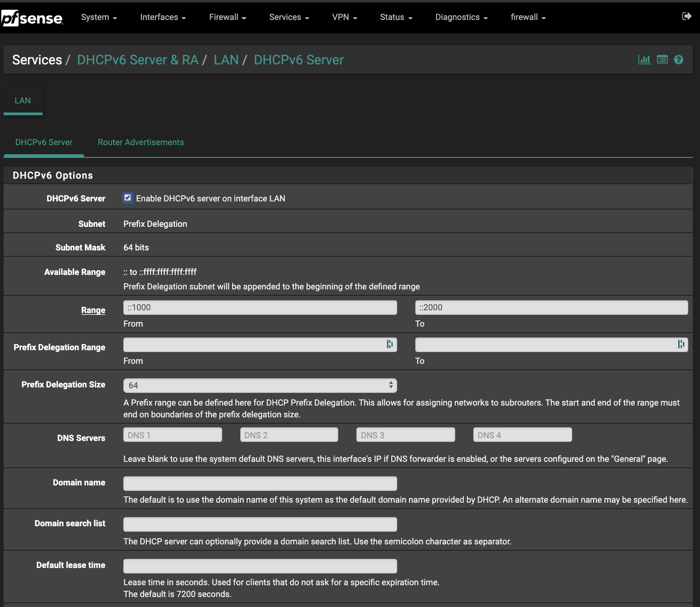Click the Range To field containing ::2000
This screenshot has height=607, width=700.
(x=551, y=308)
